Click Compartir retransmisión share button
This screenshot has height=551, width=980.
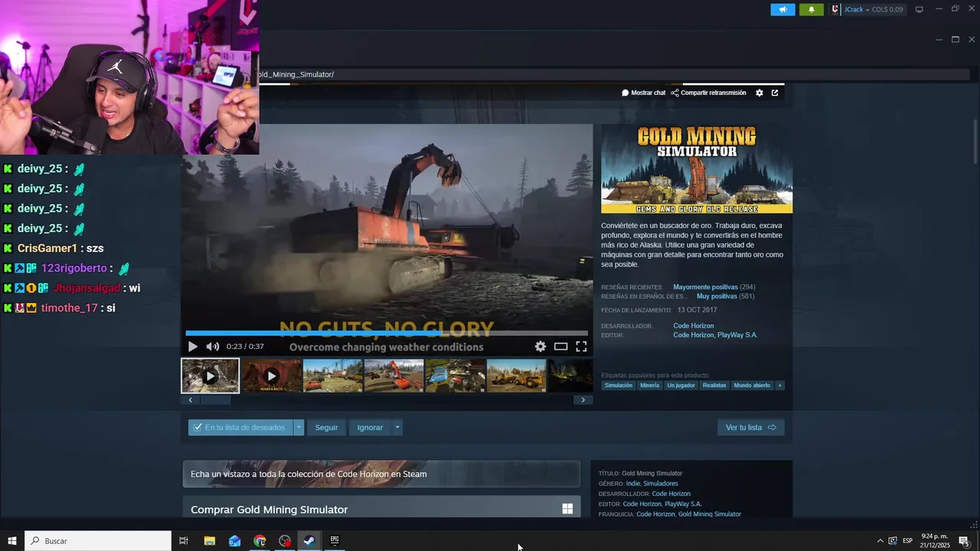(x=708, y=93)
